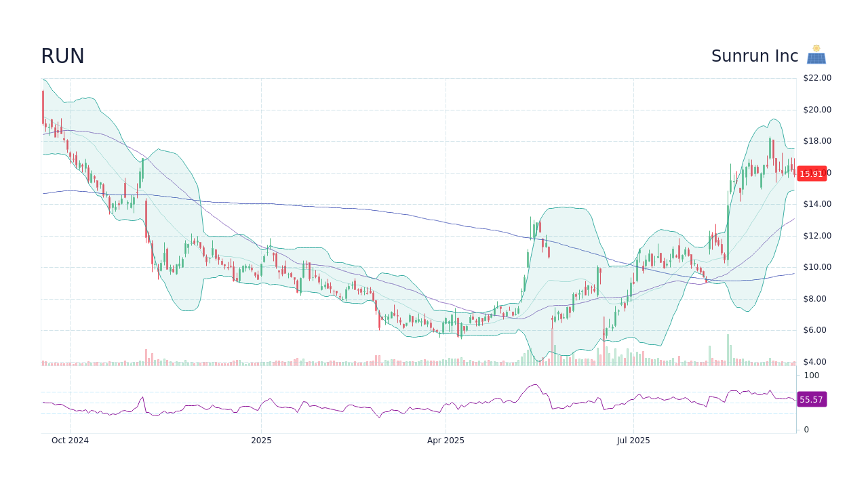Select the 2025 axis label
The height and width of the screenshot is (488, 868).
pyautogui.click(x=260, y=440)
